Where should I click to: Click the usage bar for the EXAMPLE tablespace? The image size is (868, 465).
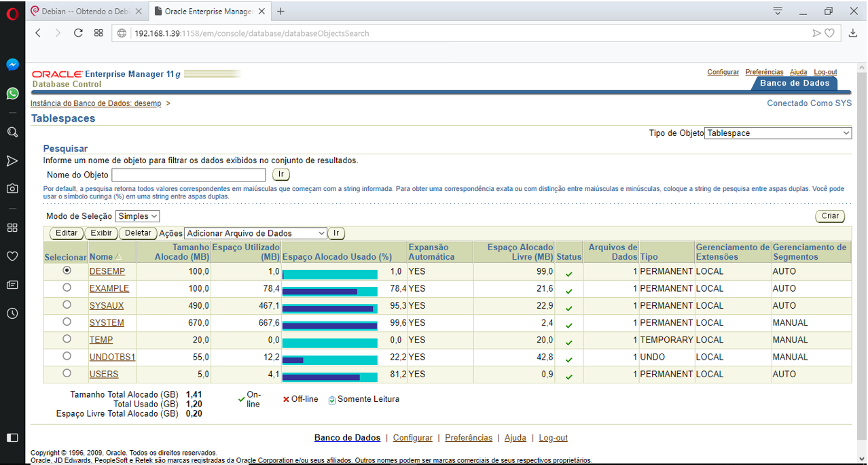coord(329,291)
